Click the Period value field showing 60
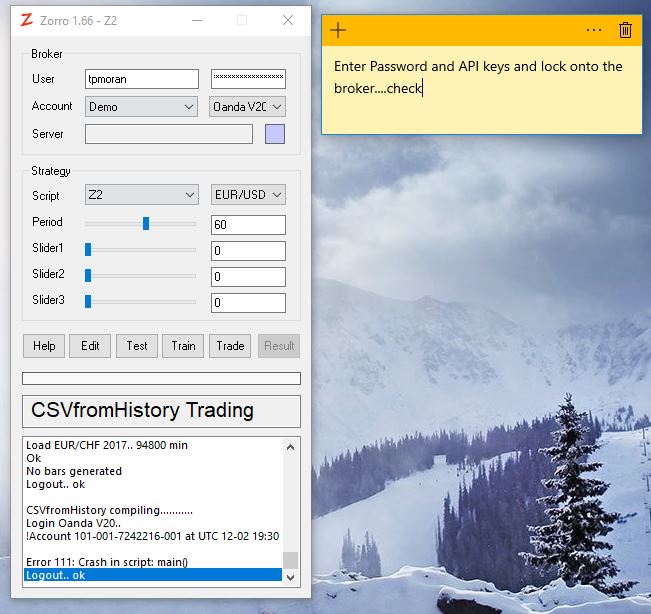The width and height of the screenshot is (651, 614). pos(248,225)
